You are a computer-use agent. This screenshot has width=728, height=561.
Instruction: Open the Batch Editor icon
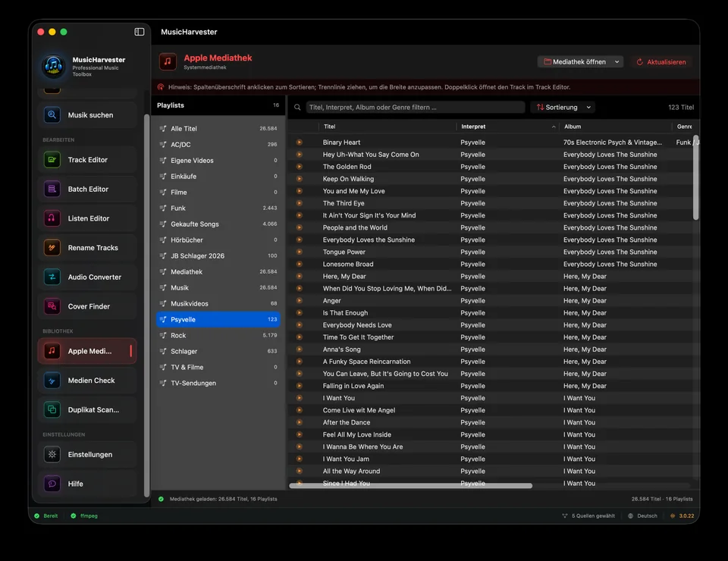(x=52, y=189)
